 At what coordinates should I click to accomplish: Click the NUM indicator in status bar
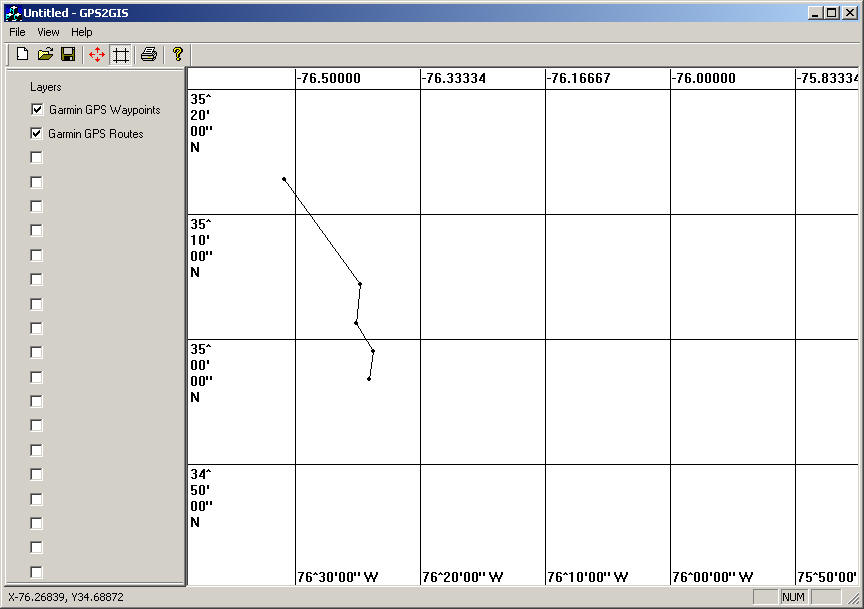click(793, 597)
